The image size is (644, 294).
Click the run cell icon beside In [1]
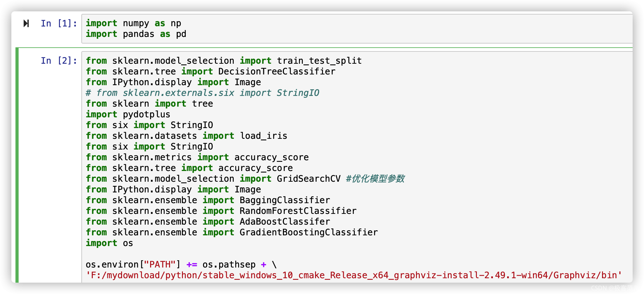[x=26, y=23]
